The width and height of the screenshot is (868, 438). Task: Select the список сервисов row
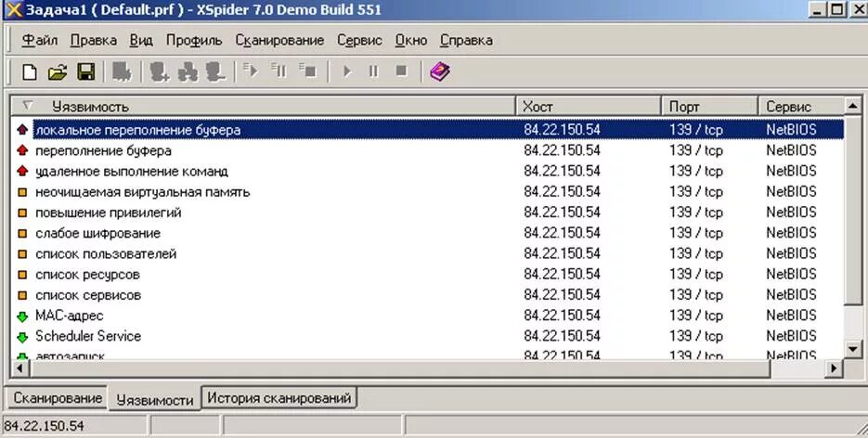(428, 295)
